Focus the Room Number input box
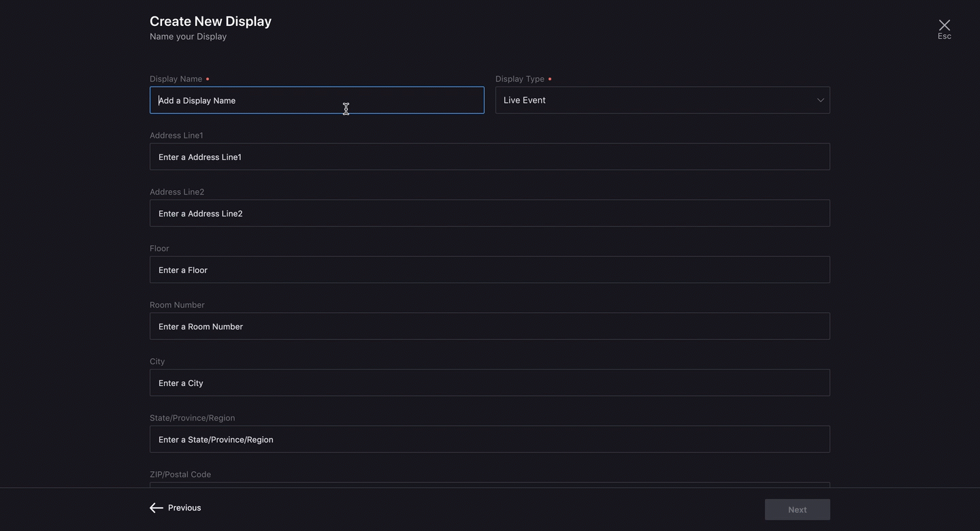This screenshot has width=980, height=531. point(489,326)
